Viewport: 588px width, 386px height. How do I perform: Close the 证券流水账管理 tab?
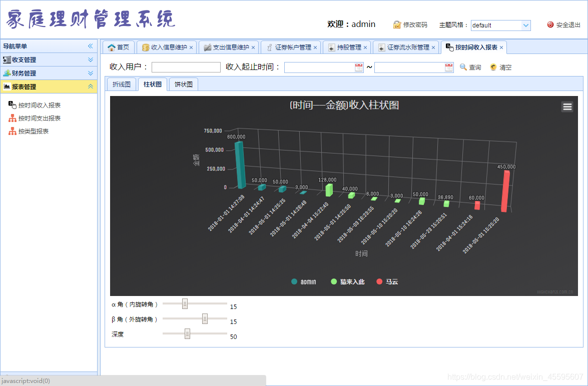pyautogui.click(x=433, y=47)
